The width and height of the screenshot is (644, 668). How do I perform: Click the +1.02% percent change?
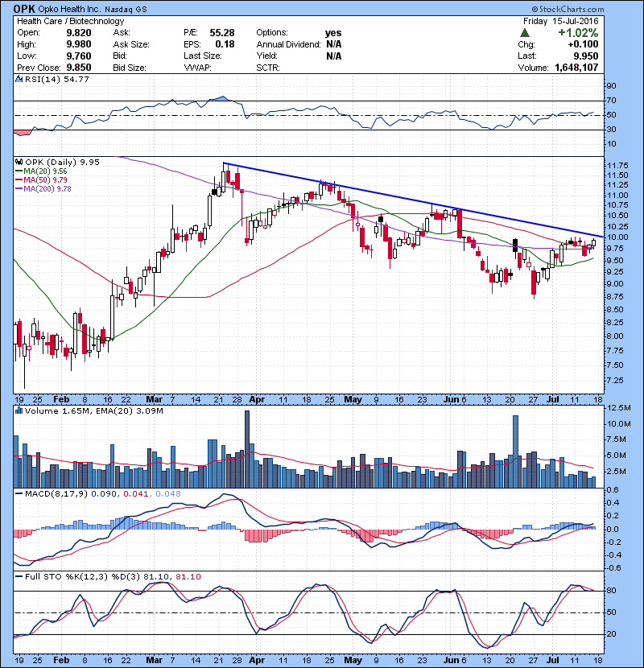578,33
